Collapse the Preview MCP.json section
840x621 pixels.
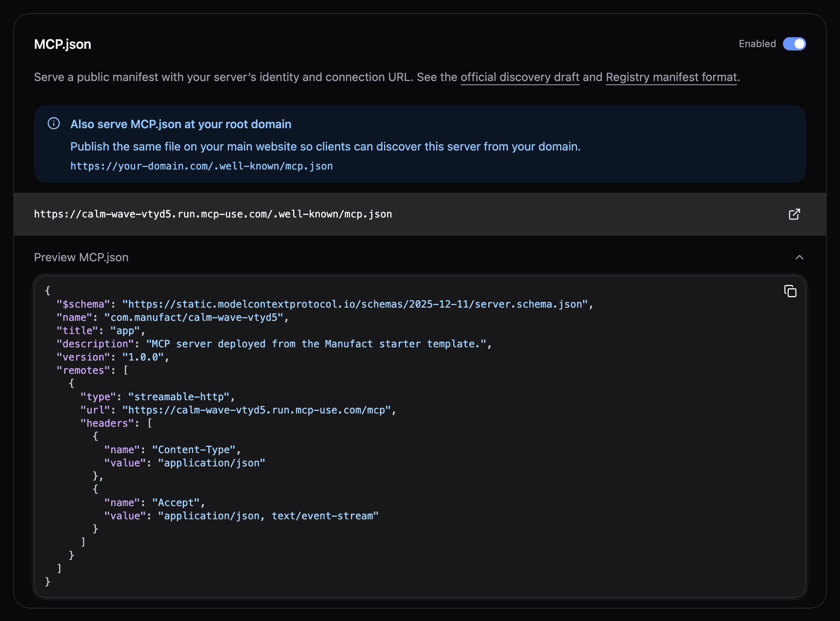coord(799,257)
